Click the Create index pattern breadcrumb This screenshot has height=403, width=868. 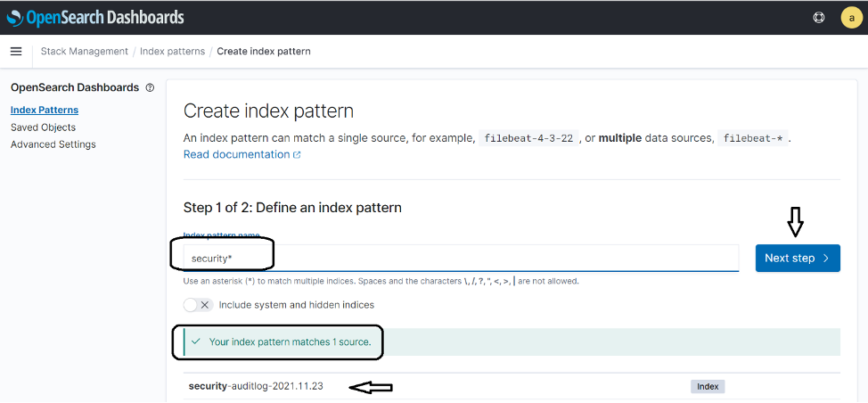pyautogui.click(x=264, y=52)
